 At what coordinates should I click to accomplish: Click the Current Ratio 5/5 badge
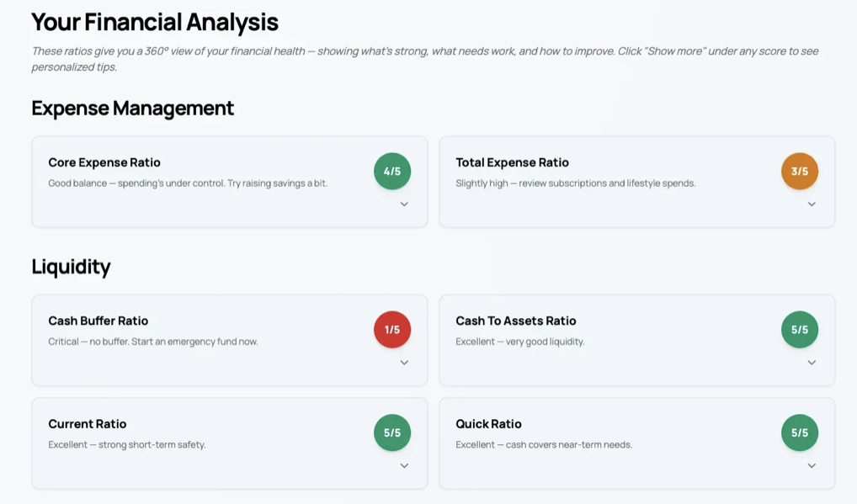tap(392, 433)
